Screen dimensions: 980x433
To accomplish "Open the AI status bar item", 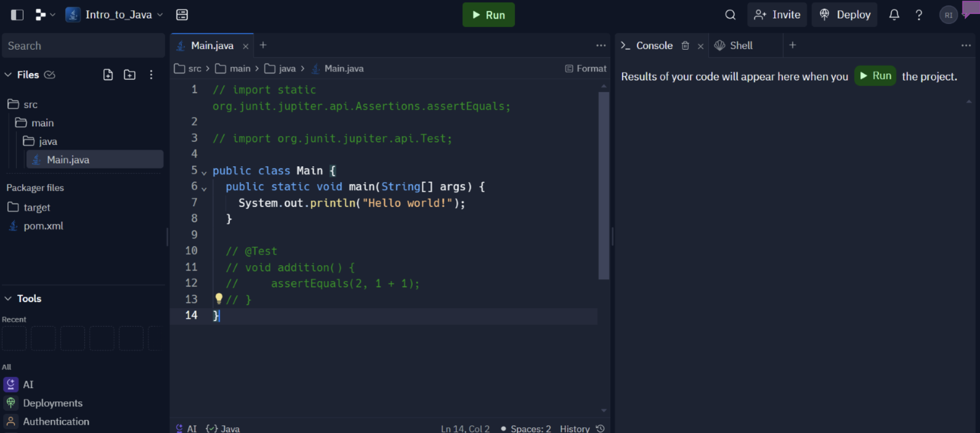I will [x=186, y=428].
